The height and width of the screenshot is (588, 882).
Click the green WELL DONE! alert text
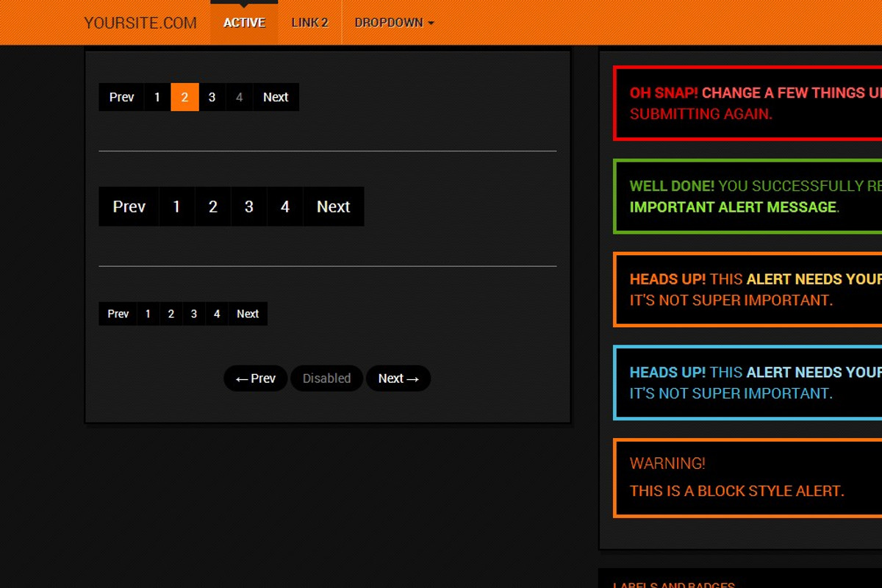[x=672, y=186]
